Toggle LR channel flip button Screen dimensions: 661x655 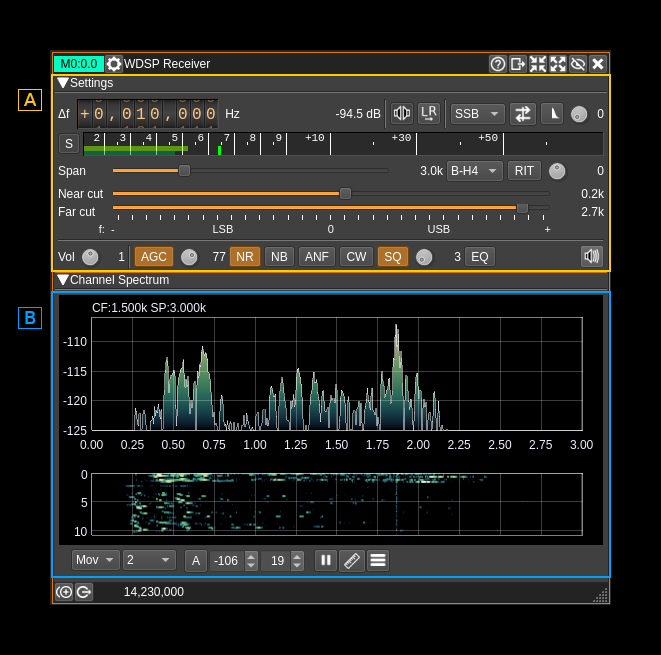coord(429,113)
